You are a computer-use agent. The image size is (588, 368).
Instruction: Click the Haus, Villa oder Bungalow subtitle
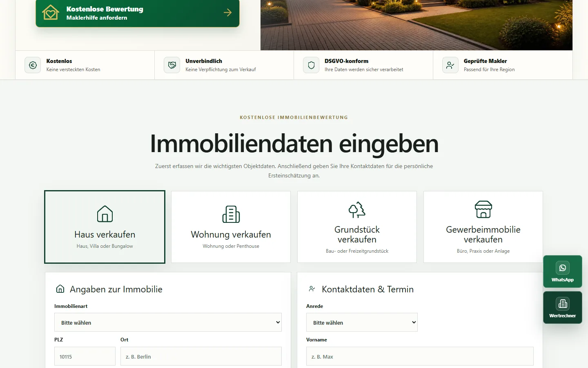105,246
